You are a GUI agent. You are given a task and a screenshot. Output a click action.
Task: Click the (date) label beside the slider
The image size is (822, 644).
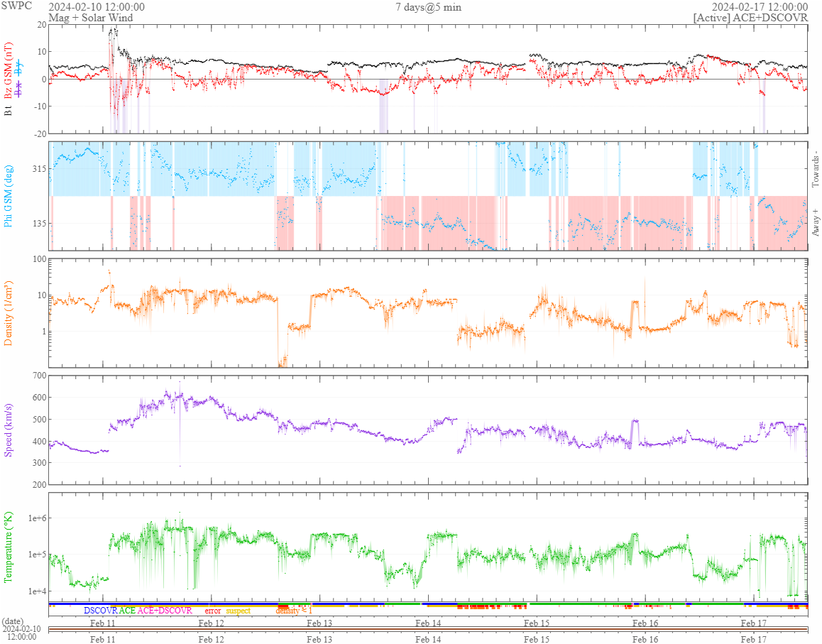point(13,621)
